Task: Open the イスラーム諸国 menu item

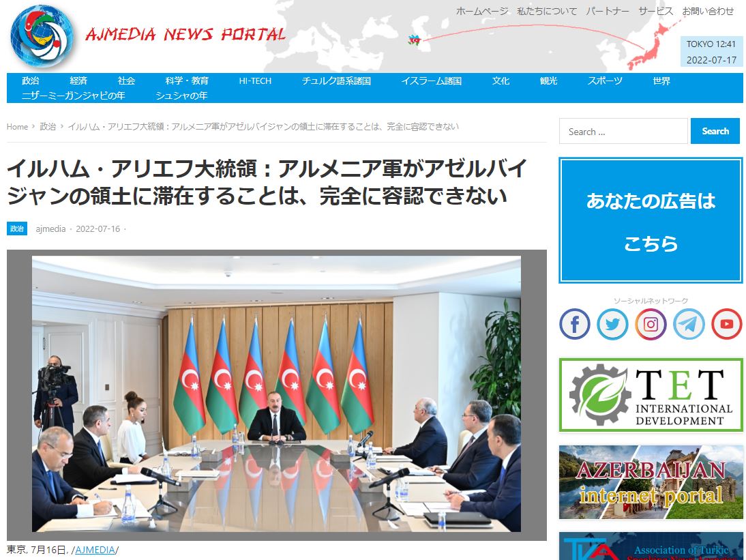Action: [431, 80]
